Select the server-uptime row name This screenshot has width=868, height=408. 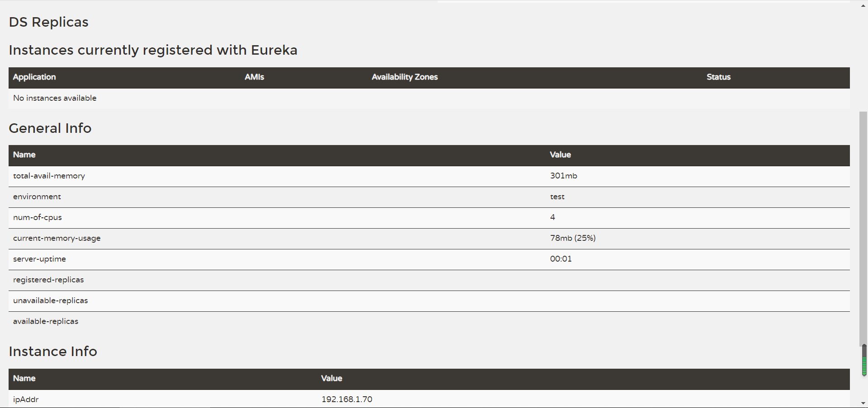pos(39,259)
